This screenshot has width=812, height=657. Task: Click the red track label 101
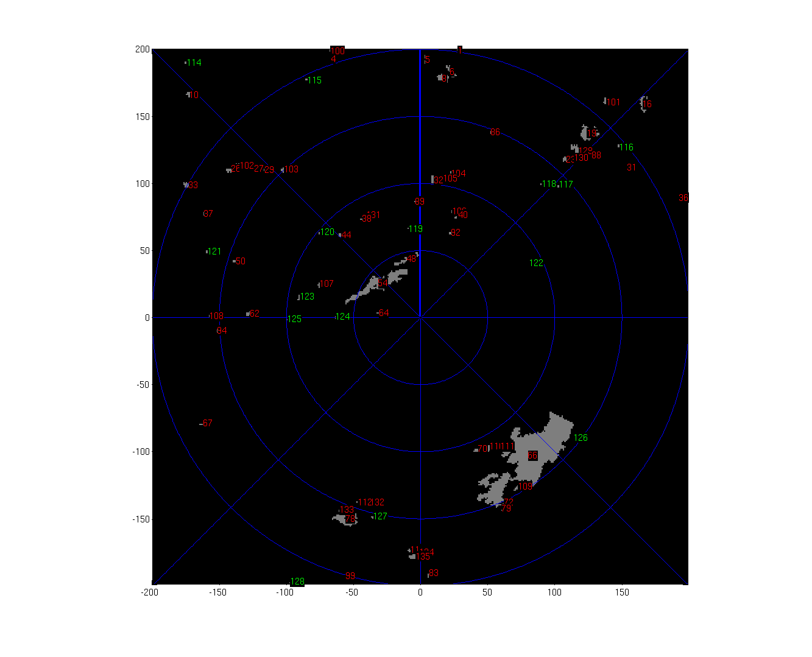pyautogui.click(x=613, y=102)
